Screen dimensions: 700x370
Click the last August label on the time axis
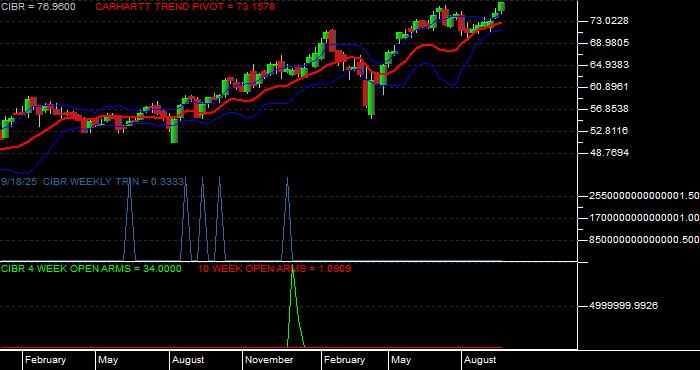[x=480, y=360]
